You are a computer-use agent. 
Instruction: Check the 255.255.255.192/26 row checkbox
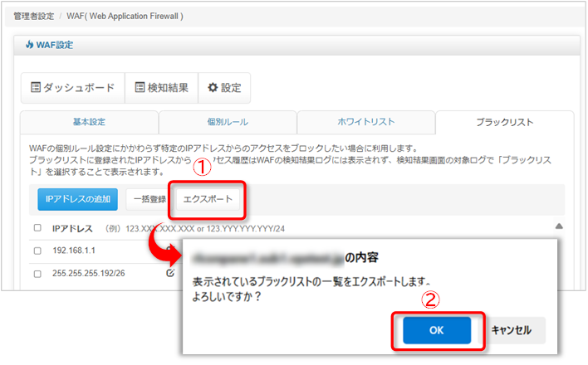tap(37, 274)
